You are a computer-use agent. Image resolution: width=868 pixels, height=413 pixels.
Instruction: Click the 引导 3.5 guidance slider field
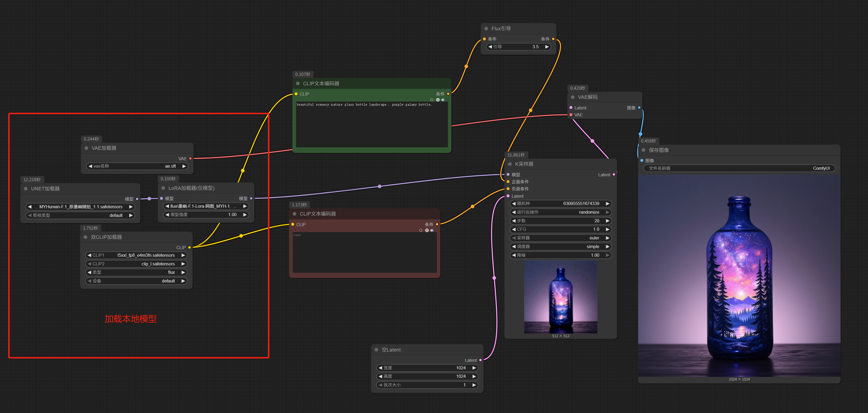pos(518,47)
